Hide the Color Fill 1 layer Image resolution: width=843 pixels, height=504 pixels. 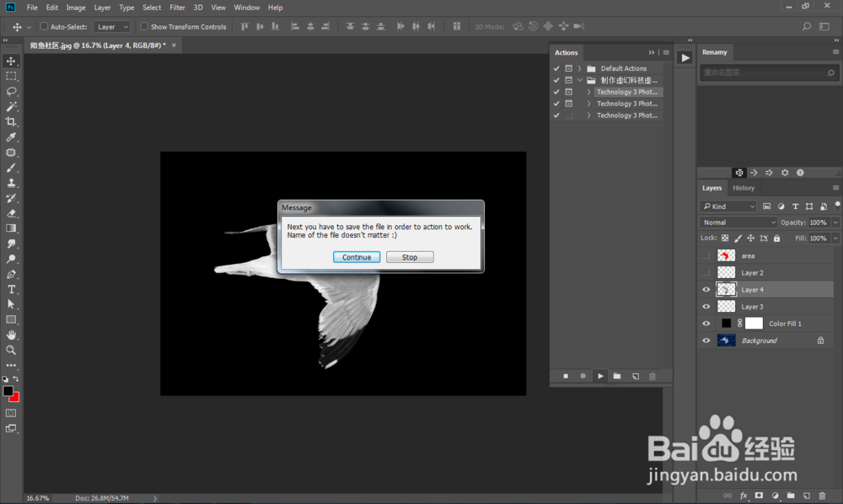pos(706,324)
